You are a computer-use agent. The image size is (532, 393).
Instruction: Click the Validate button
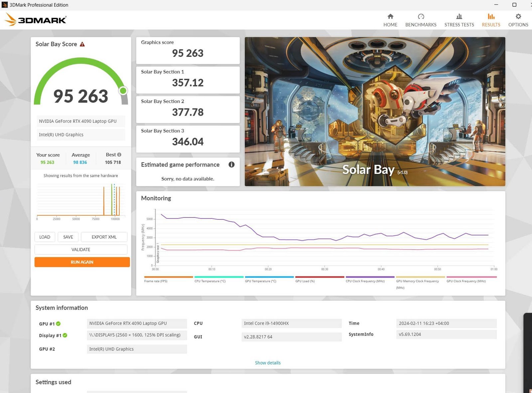click(x=81, y=249)
